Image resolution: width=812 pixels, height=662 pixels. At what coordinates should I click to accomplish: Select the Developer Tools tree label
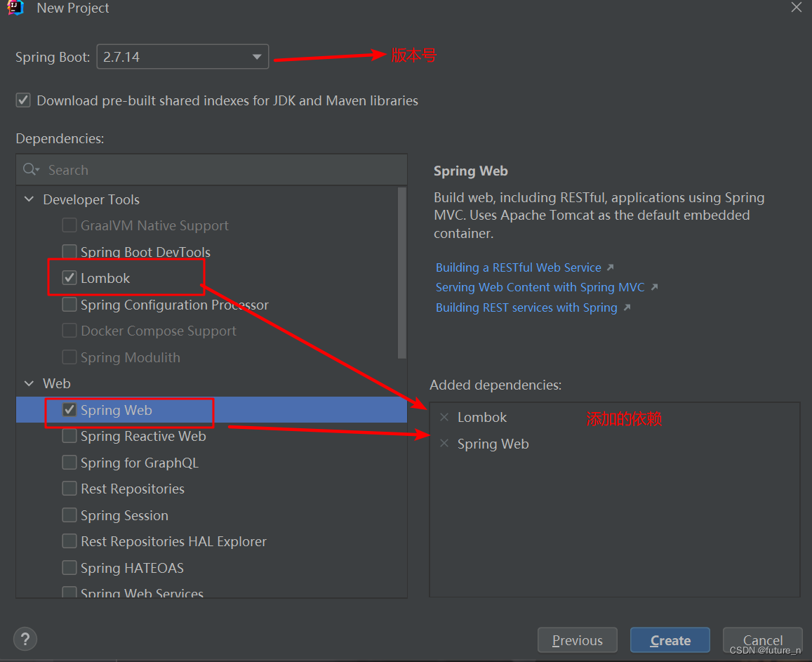pos(91,199)
